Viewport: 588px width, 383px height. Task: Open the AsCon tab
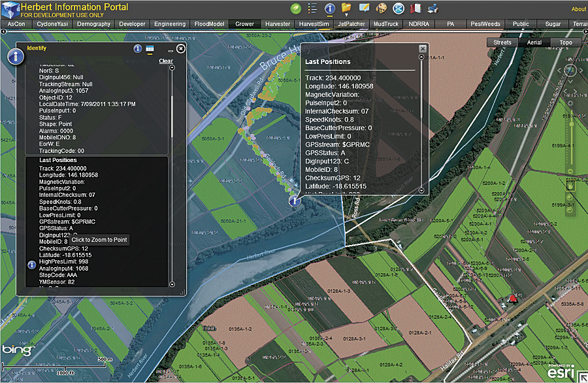pyautogui.click(x=16, y=24)
